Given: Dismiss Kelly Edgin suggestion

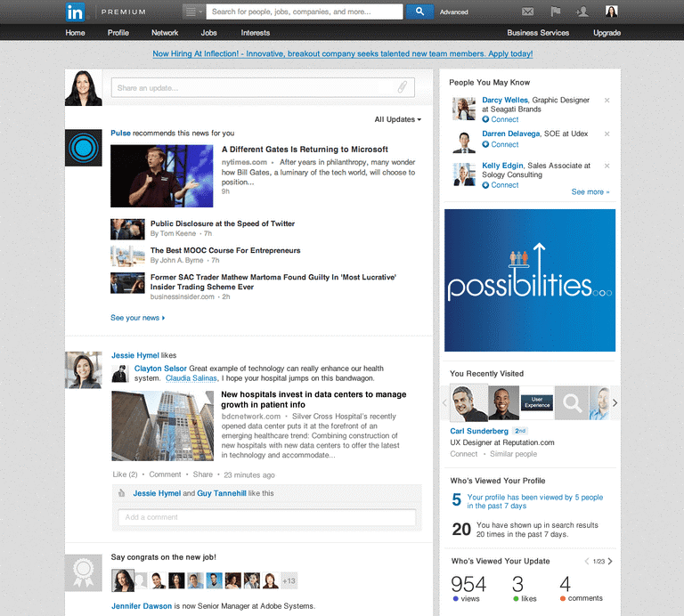Looking at the screenshot, I should pos(607,166).
